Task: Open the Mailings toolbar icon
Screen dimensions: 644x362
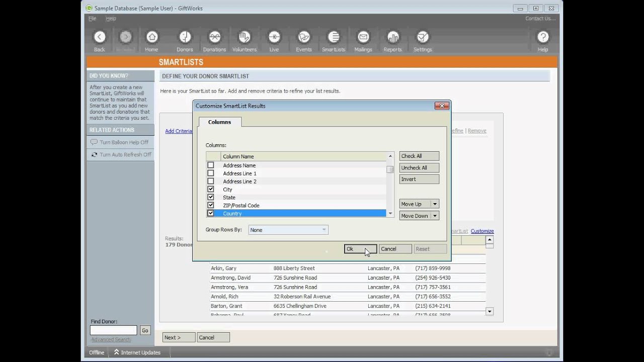Action: point(363,37)
